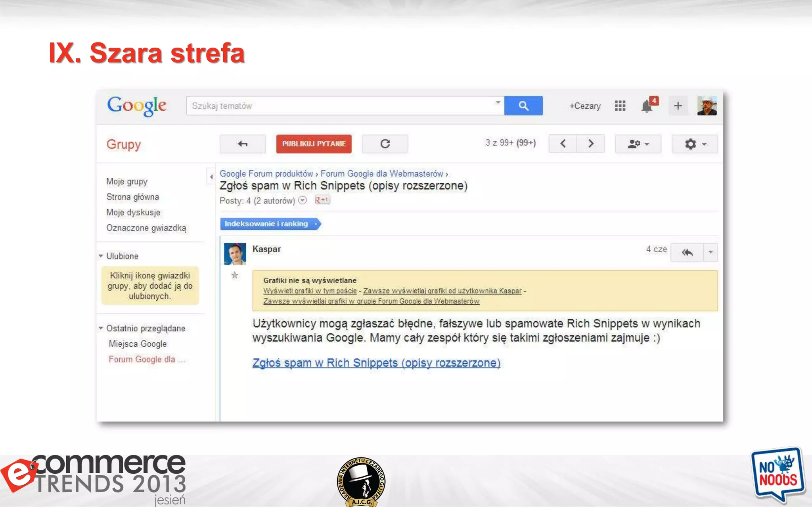This screenshot has width=812, height=507.
Task: Open Moje dyskusje
Action: (133, 212)
